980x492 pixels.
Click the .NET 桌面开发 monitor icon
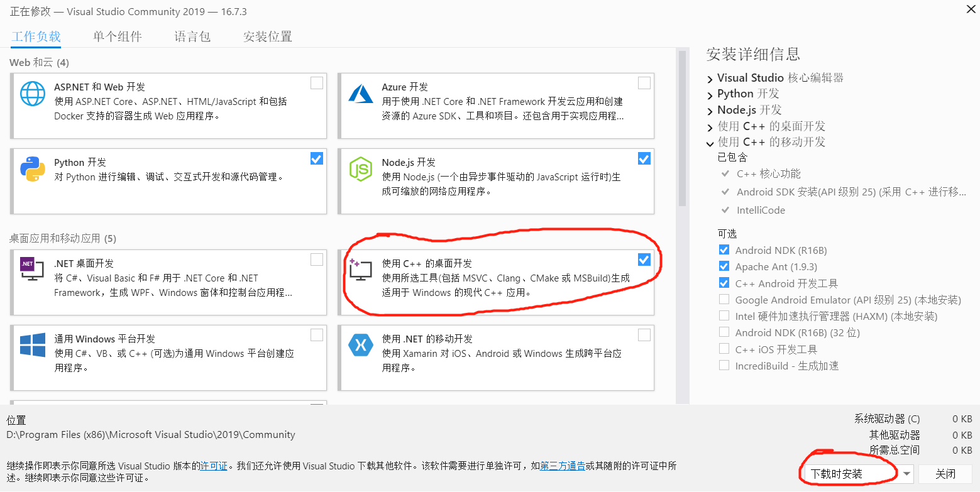point(33,270)
